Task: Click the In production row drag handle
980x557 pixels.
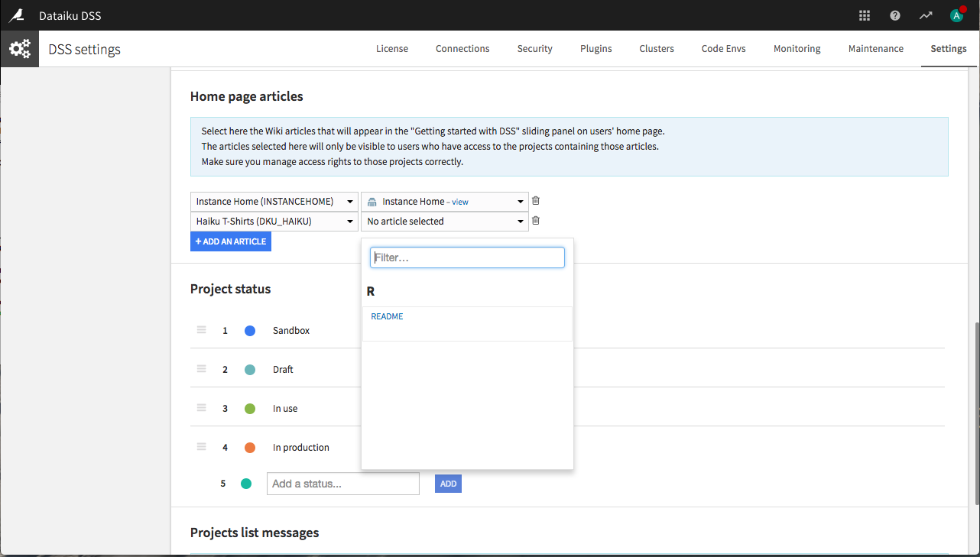Action: click(x=202, y=447)
